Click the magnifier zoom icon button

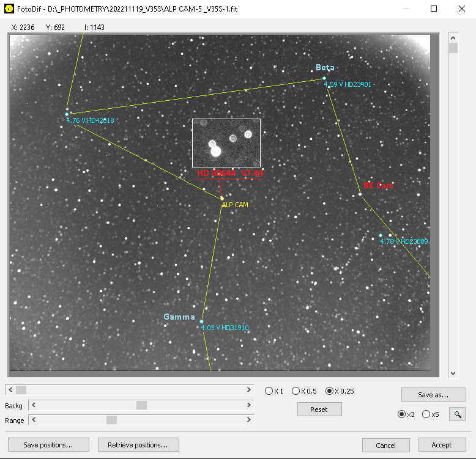(x=457, y=414)
